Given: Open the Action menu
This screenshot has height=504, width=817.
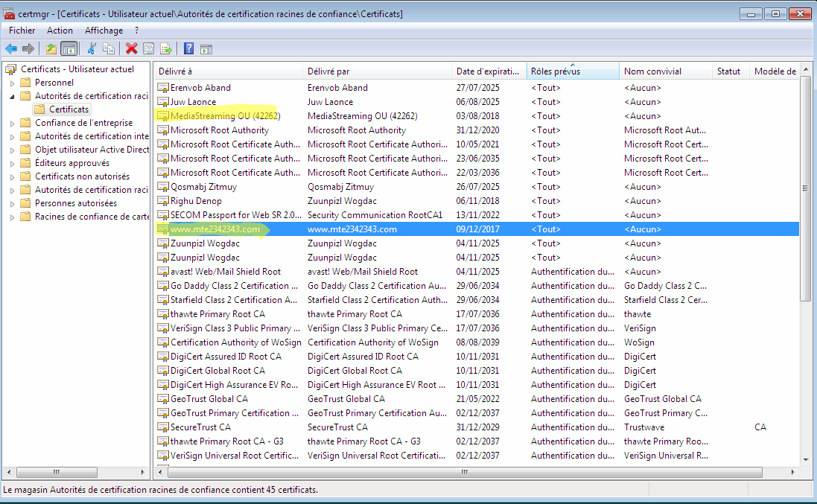Looking at the screenshot, I should click(x=60, y=31).
